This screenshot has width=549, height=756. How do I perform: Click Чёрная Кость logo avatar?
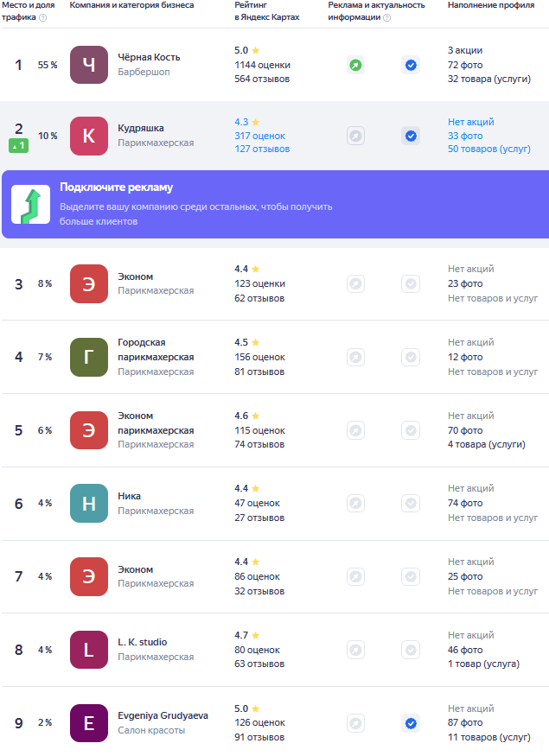89,65
